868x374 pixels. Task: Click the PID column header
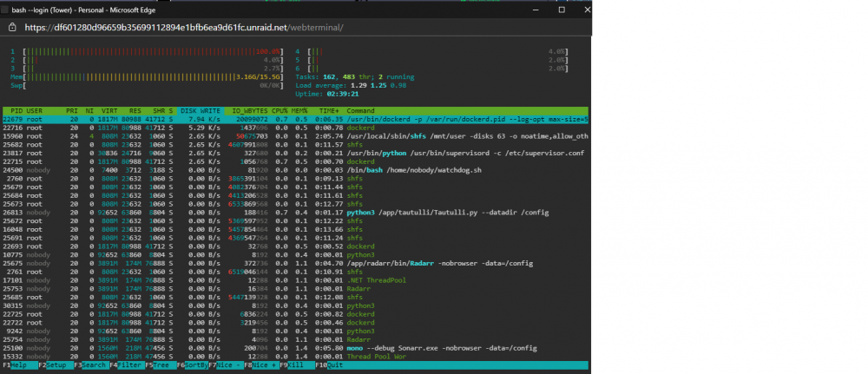tap(16, 111)
